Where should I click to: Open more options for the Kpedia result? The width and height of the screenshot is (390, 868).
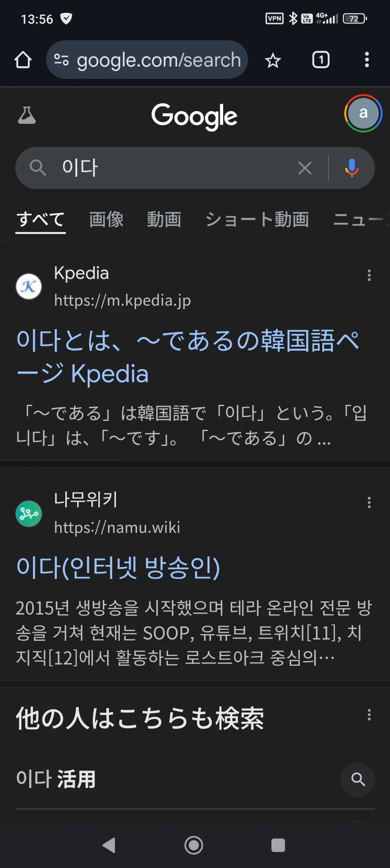click(x=369, y=275)
